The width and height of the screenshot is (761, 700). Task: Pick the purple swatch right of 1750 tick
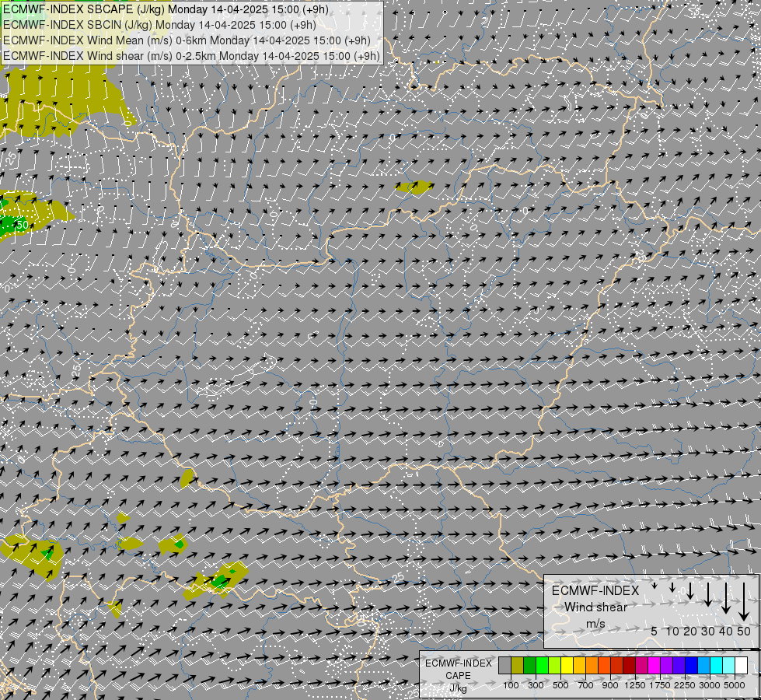(x=667, y=666)
